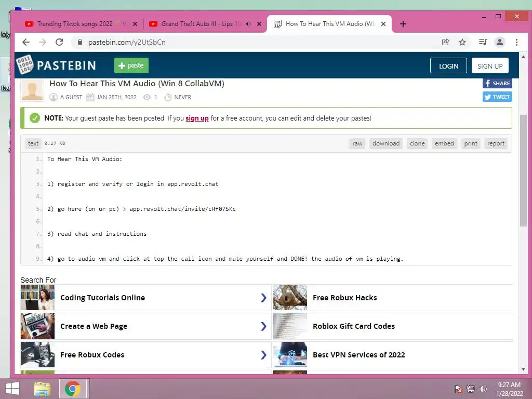The width and height of the screenshot is (532, 399).
Task: Click the chevron beside Coding Tutorials Online
Action: (x=263, y=298)
